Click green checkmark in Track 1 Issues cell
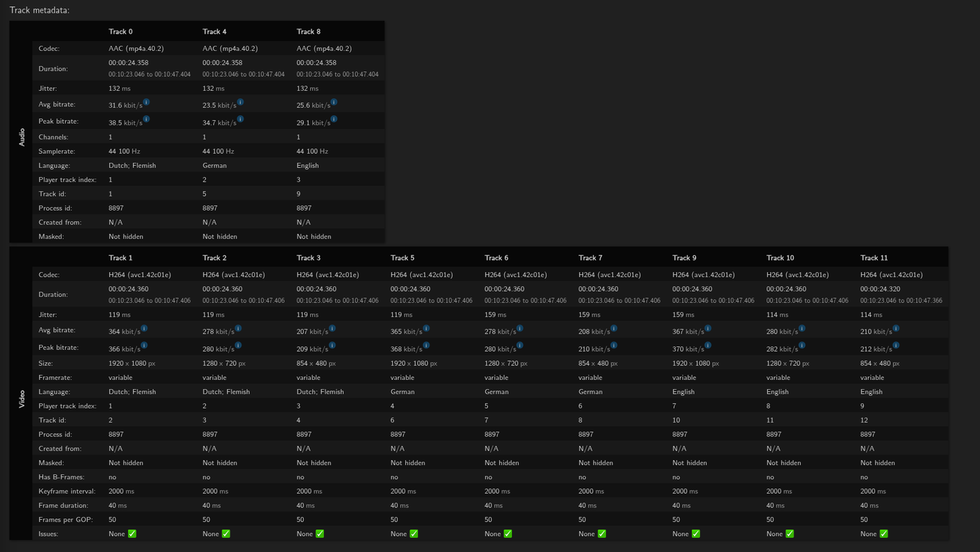This screenshot has height=552, width=980. click(132, 534)
